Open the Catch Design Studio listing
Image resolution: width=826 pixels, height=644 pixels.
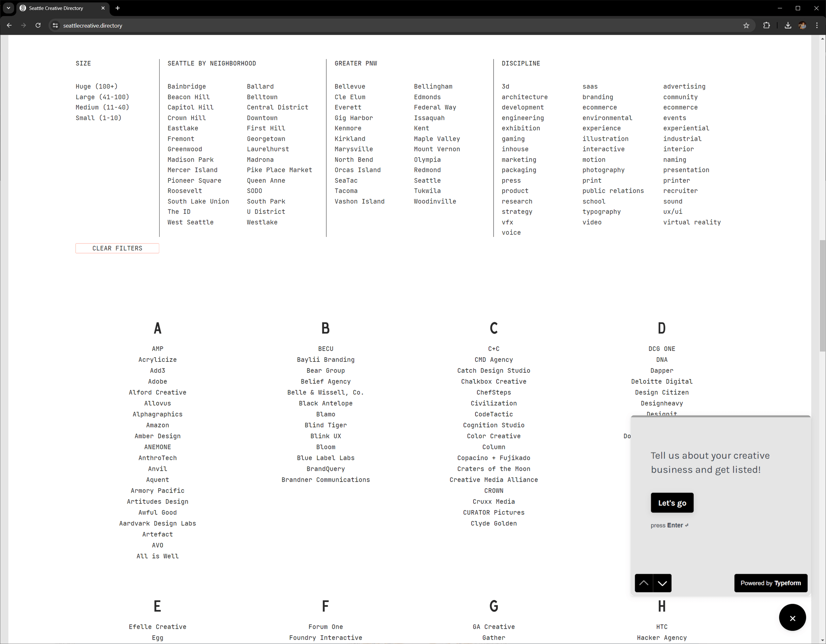pyautogui.click(x=494, y=371)
